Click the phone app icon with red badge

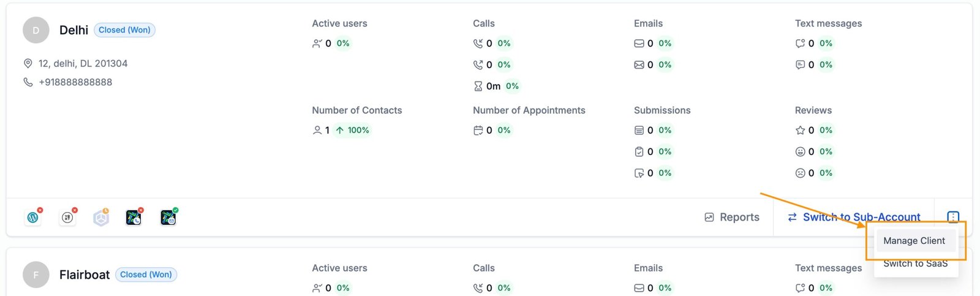tap(134, 218)
